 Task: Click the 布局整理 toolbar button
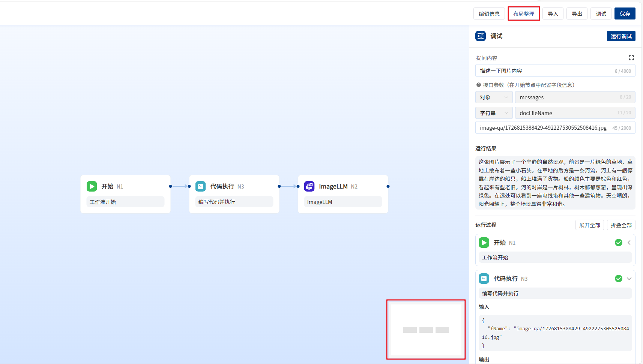(524, 14)
